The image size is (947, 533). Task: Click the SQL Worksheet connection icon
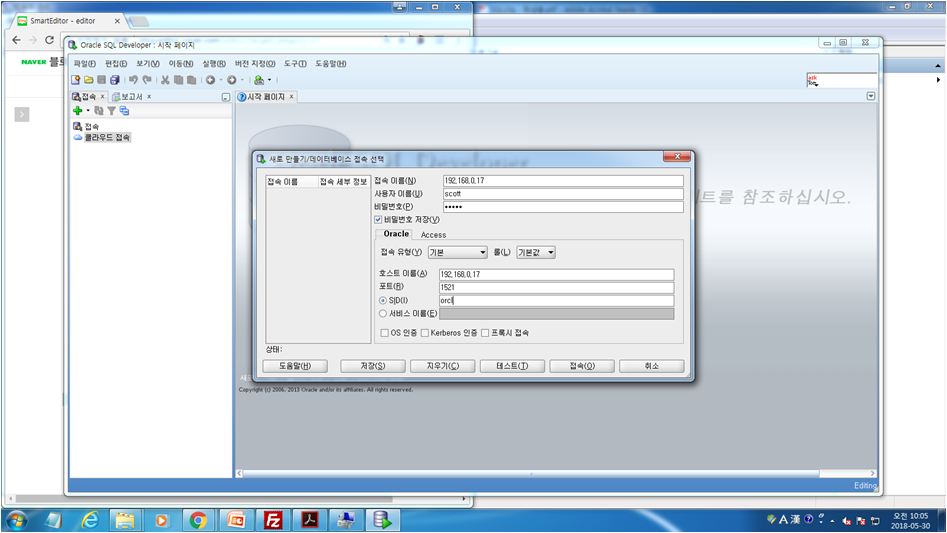(259, 80)
